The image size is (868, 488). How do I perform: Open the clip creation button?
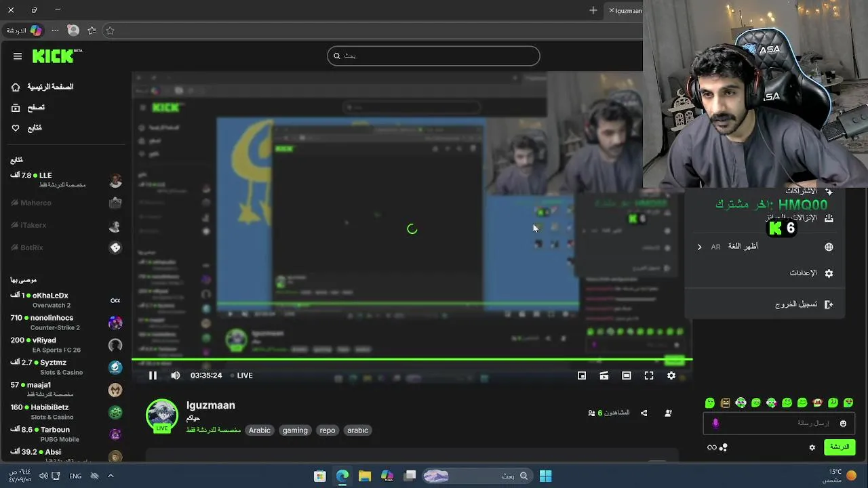pyautogui.click(x=604, y=375)
